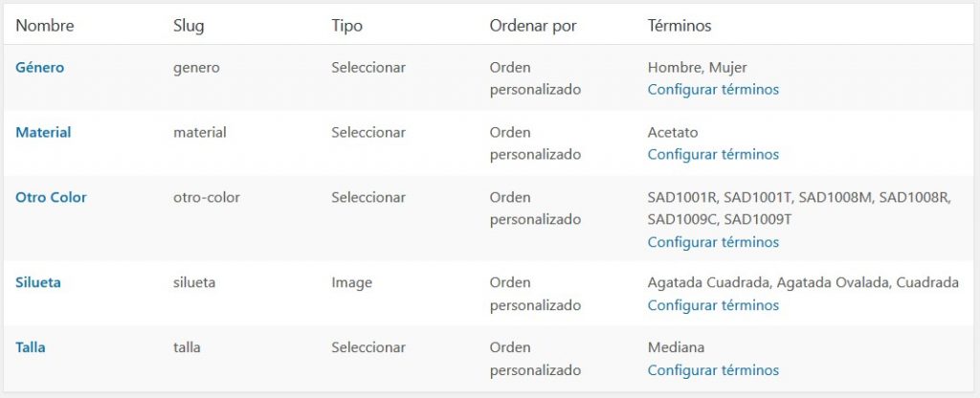
Task: Click Configurar términos under Acetato
Action: point(713,154)
